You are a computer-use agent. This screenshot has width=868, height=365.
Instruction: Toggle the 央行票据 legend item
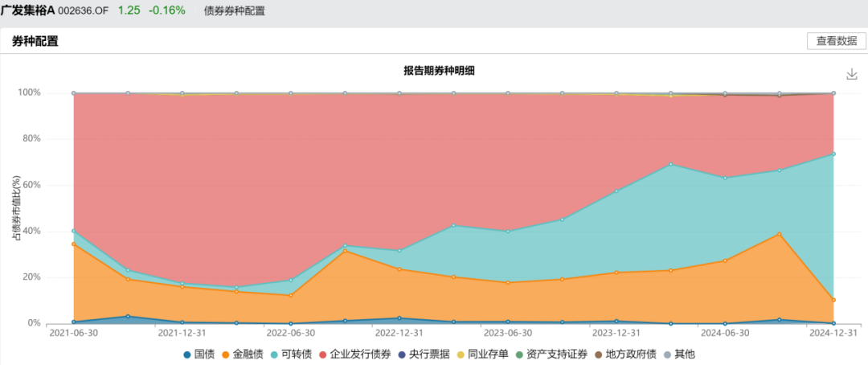pyautogui.click(x=423, y=354)
